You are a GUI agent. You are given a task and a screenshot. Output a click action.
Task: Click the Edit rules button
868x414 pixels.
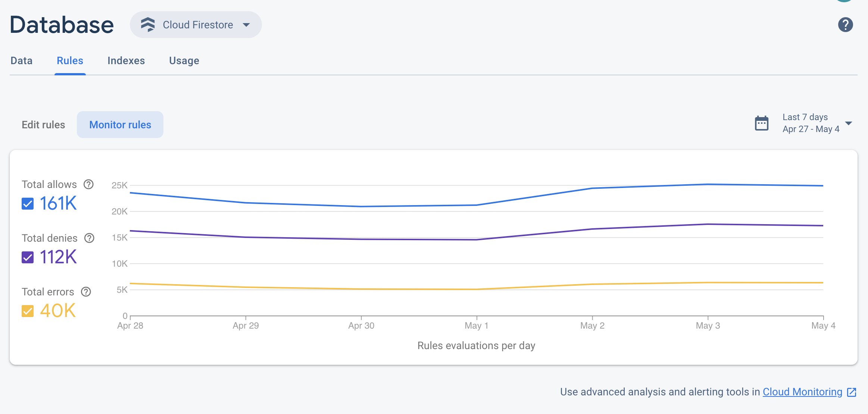click(x=43, y=125)
